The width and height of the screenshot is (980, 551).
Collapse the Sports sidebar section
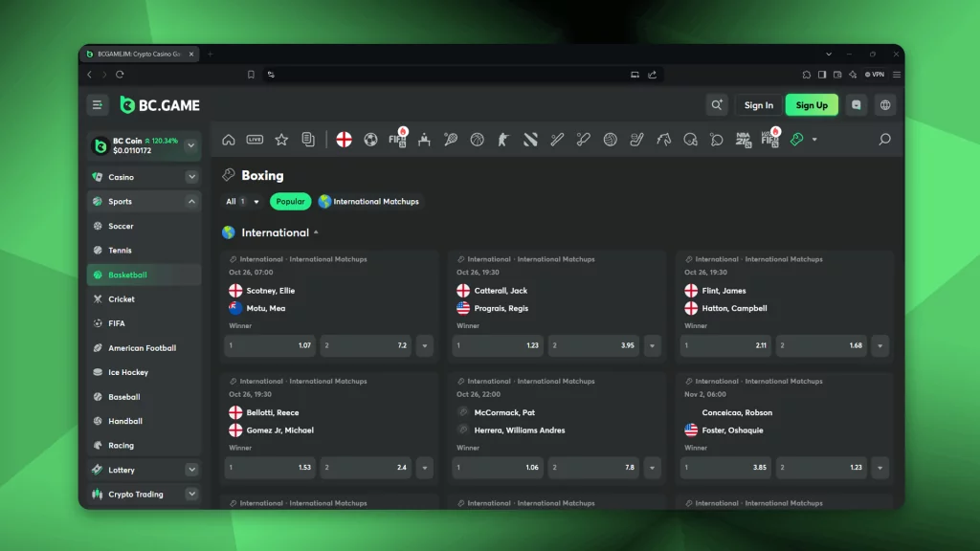coord(191,201)
